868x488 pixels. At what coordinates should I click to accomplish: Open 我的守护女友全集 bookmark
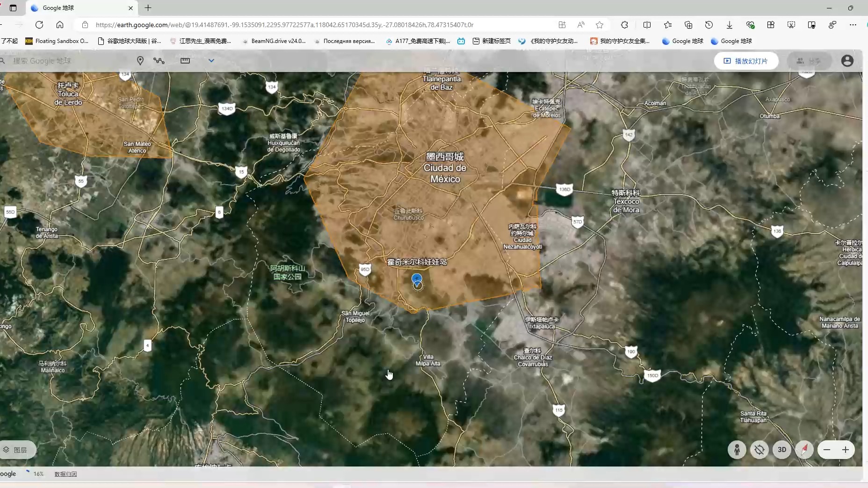(620, 41)
